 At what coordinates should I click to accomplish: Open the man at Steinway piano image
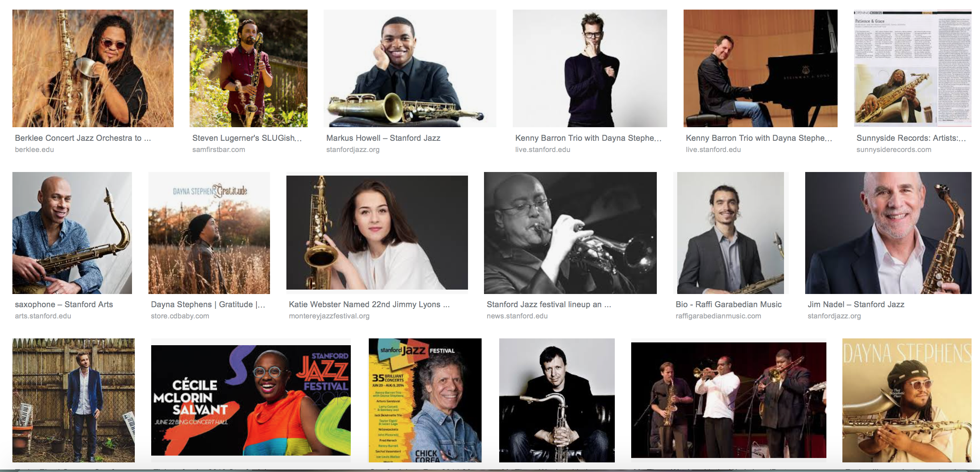[760, 68]
